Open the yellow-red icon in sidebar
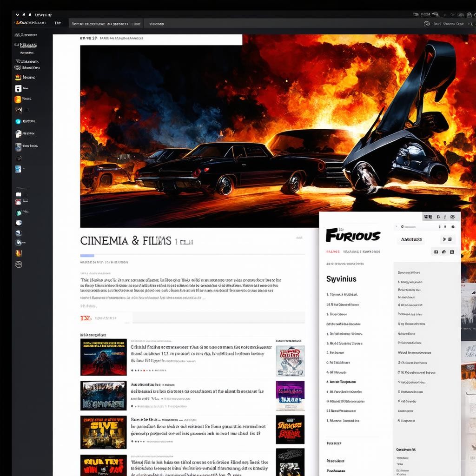Screen dimensions: 476x476 pyautogui.click(x=18, y=253)
